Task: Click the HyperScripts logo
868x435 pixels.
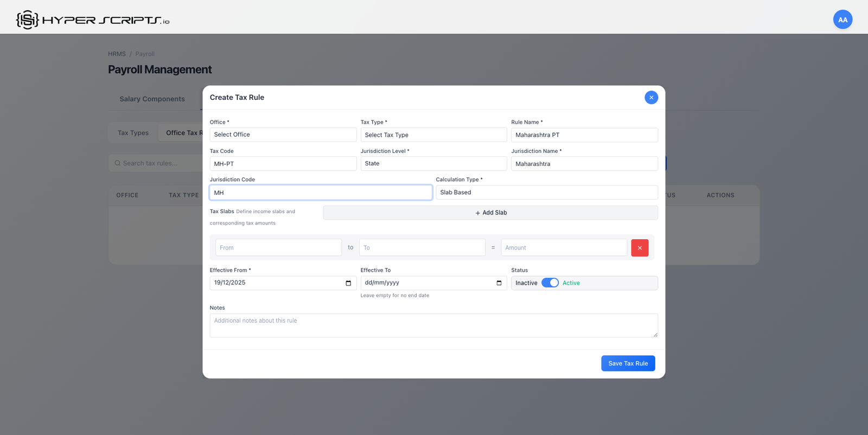Action: point(93,20)
